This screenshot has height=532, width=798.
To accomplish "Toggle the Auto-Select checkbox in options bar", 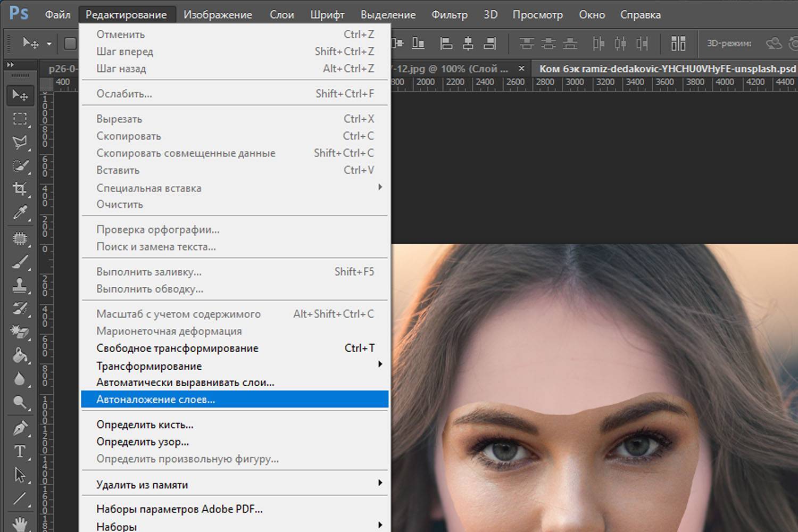I will [70, 44].
